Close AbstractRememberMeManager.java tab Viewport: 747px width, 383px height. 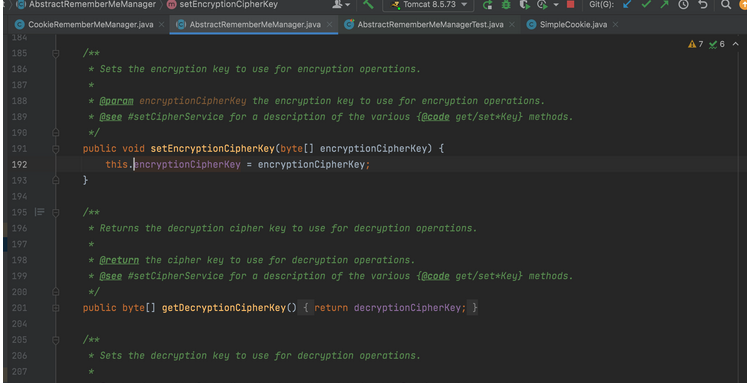pyautogui.click(x=330, y=24)
